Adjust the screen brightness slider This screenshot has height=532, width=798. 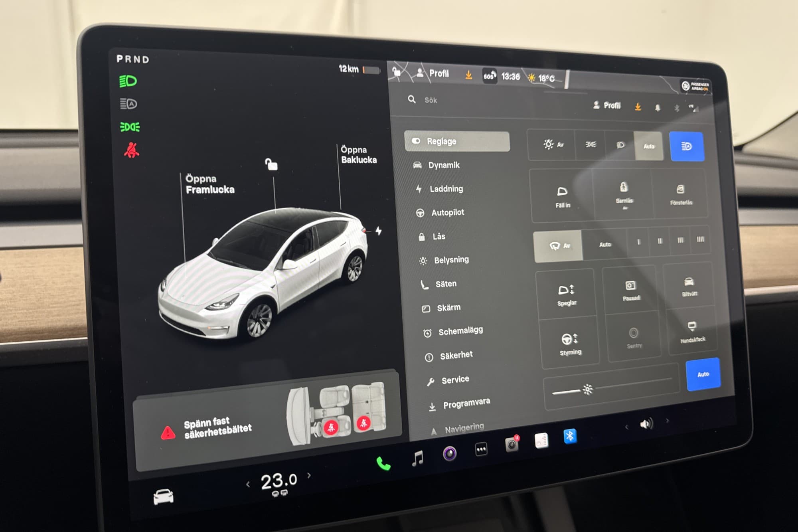(x=587, y=389)
